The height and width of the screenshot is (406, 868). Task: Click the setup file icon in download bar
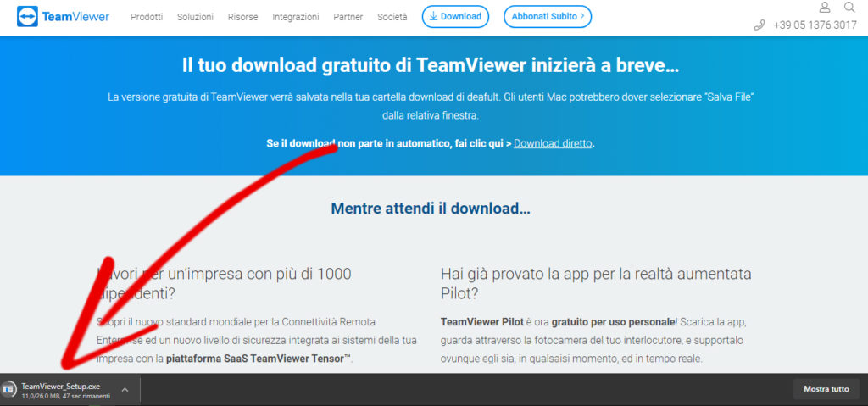click(x=8, y=389)
